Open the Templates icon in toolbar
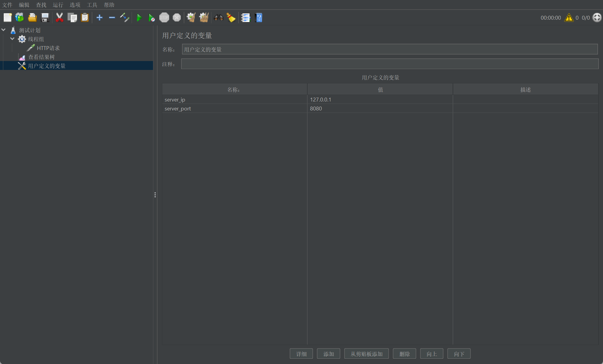Screen dimensions: 603x364 [x=20, y=18]
